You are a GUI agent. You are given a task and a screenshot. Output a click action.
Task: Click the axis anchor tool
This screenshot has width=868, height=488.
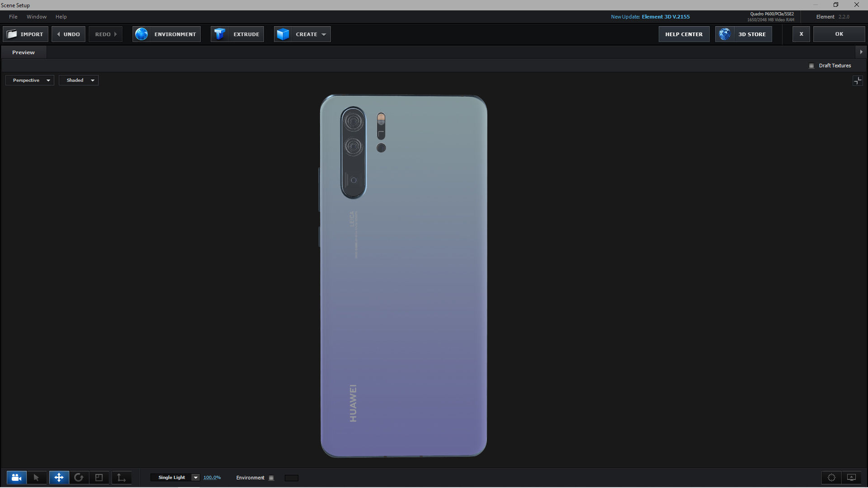point(121,478)
